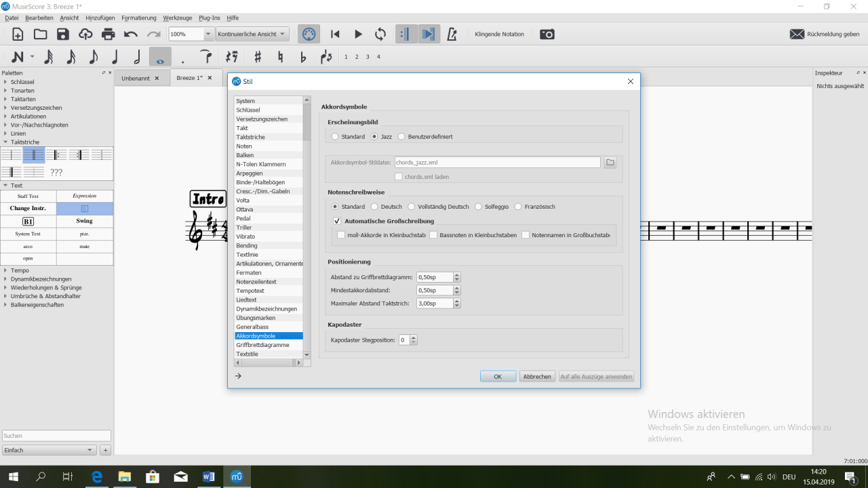Confirm the Stil dialog with OK

[498, 376]
